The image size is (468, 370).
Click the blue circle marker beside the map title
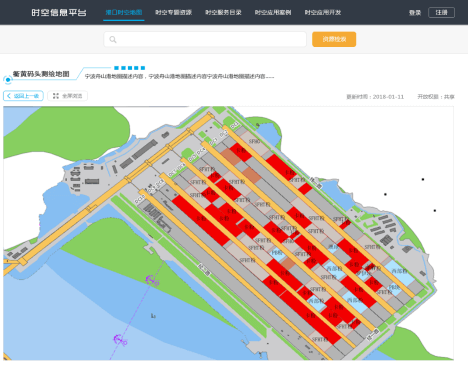(x=8, y=80)
